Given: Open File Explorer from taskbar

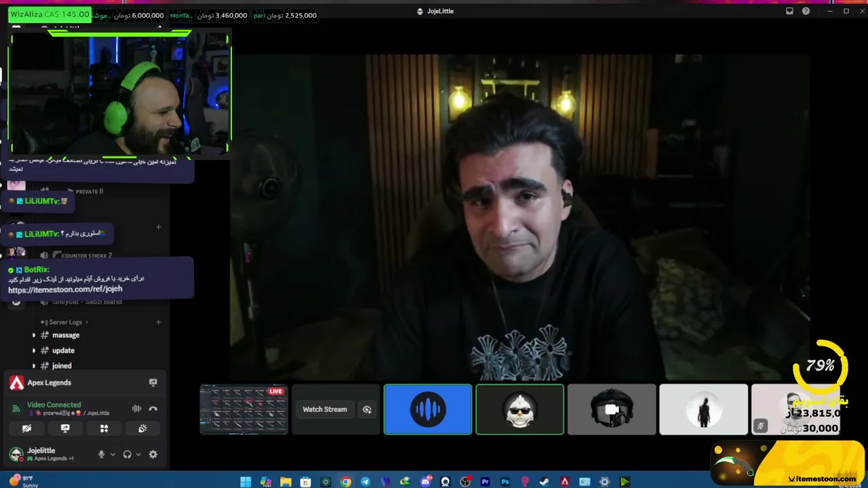Looking at the screenshot, I should (285, 482).
